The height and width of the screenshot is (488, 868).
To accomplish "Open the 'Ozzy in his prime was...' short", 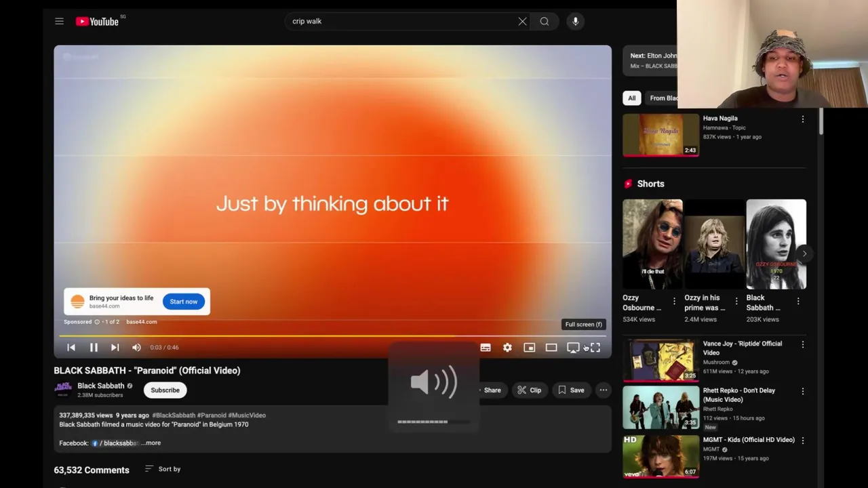I will point(714,245).
